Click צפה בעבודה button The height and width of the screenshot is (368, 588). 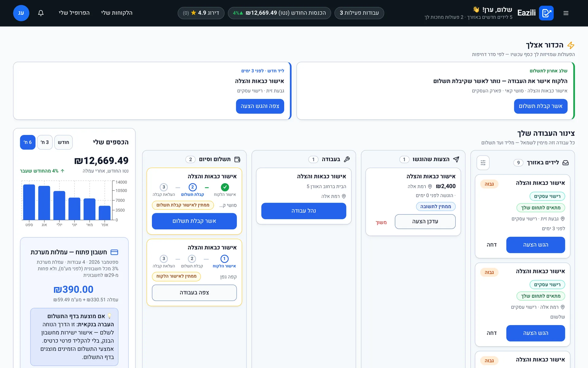click(x=194, y=293)
